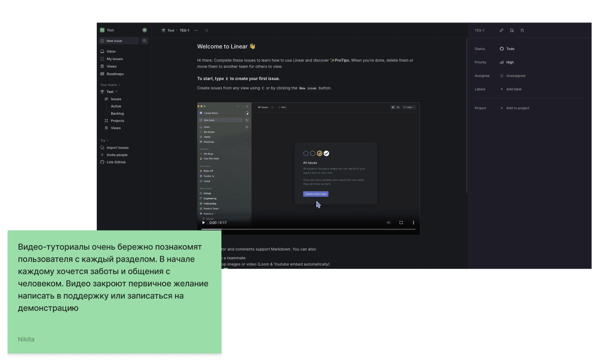Collapse the Your teams section
Screen dimensions: 600x364
click(110, 85)
